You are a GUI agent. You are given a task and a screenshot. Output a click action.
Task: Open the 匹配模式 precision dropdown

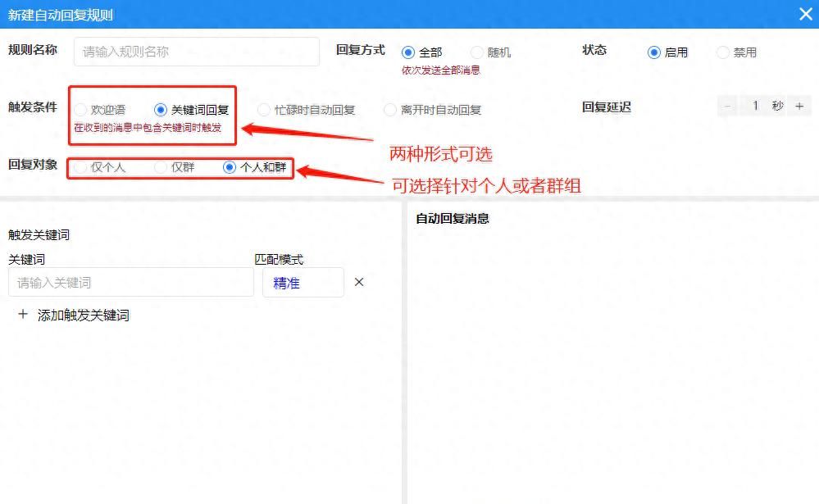pos(303,282)
